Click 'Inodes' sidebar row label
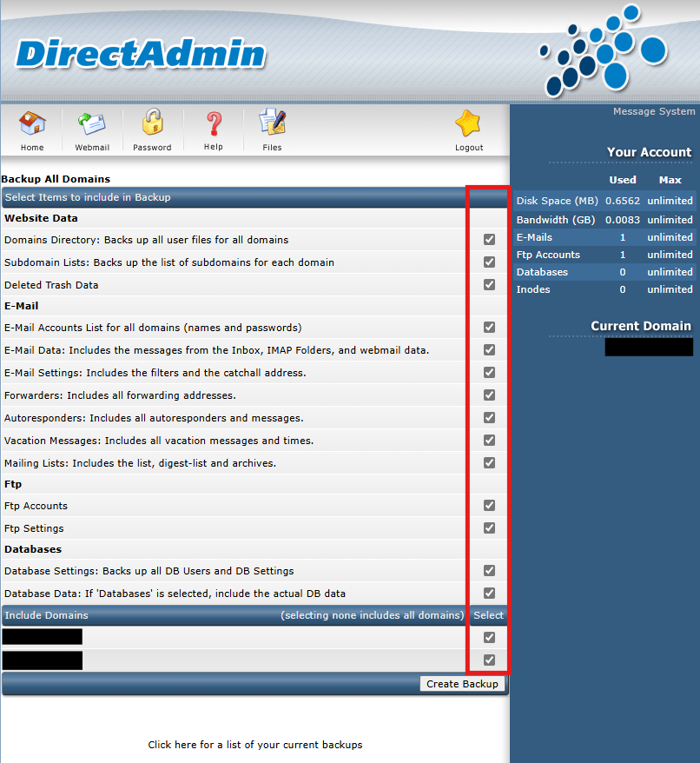Screen dimensions: 700x763 click(x=533, y=289)
